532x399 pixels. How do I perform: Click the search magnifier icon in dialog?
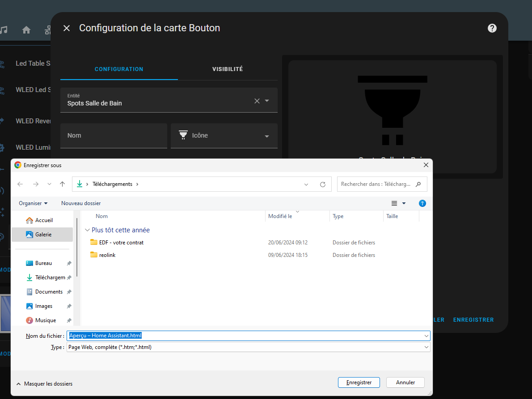click(x=418, y=184)
